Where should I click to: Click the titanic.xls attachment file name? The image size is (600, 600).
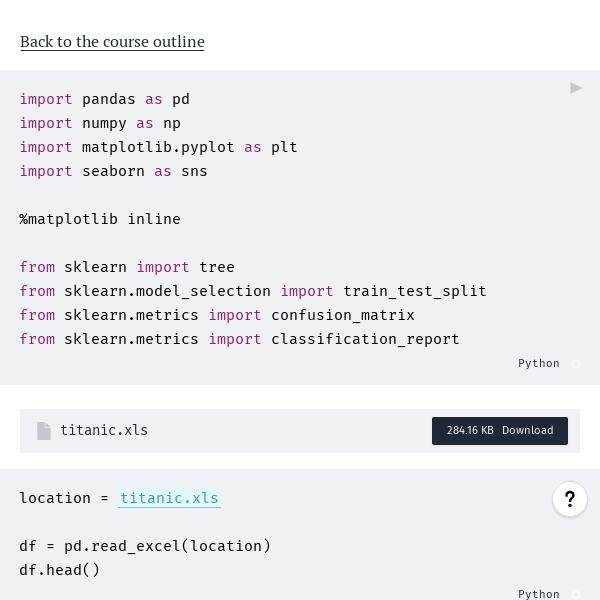(x=104, y=431)
